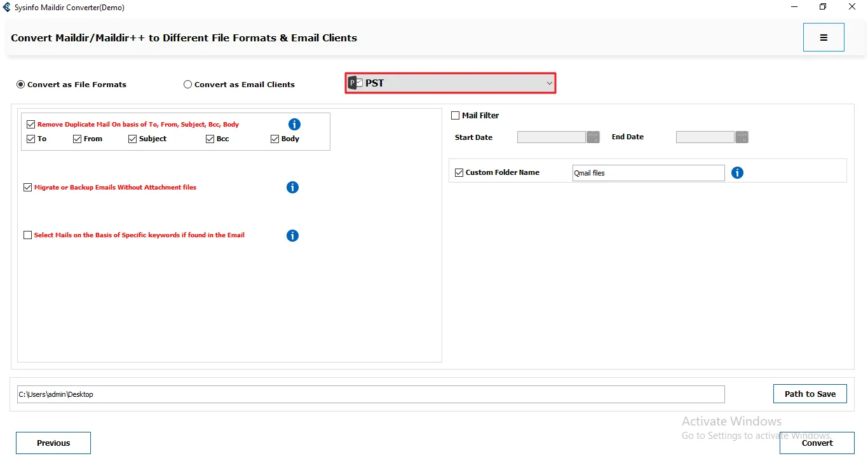
Task: Click info icon for Migrate Without Attachment
Action: (x=292, y=188)
